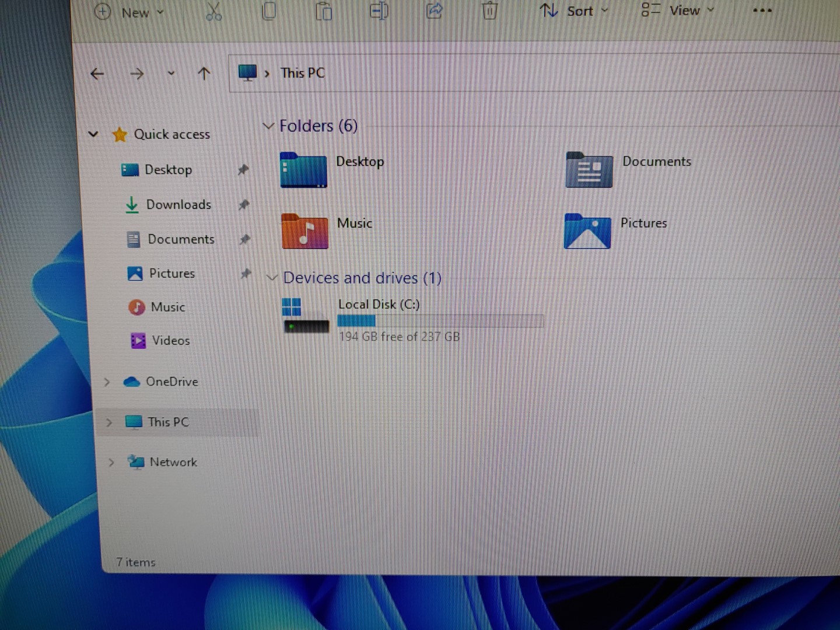The image size is (840, 630).
Task: Go forward with the right arrow
Action: (137, 73)
